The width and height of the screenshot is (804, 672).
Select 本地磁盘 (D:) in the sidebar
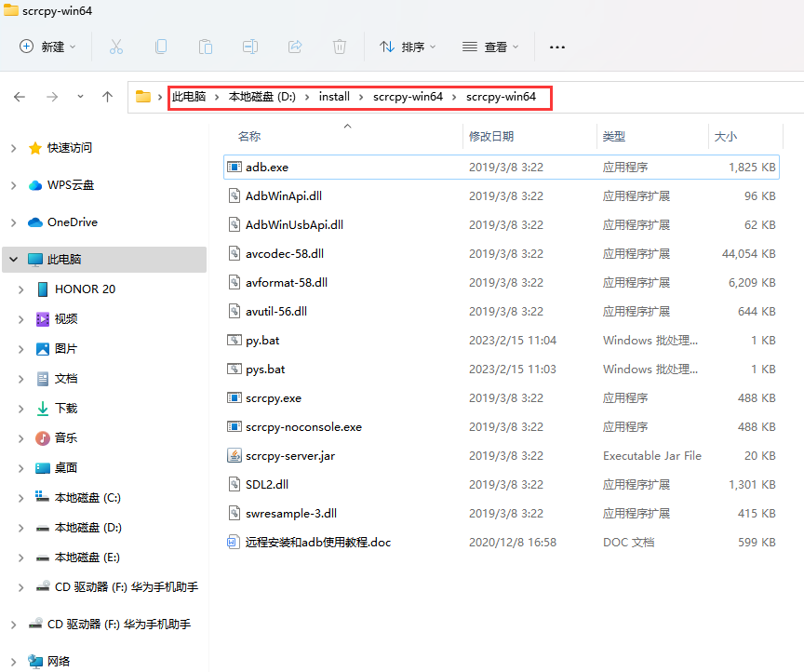(88, 528)
